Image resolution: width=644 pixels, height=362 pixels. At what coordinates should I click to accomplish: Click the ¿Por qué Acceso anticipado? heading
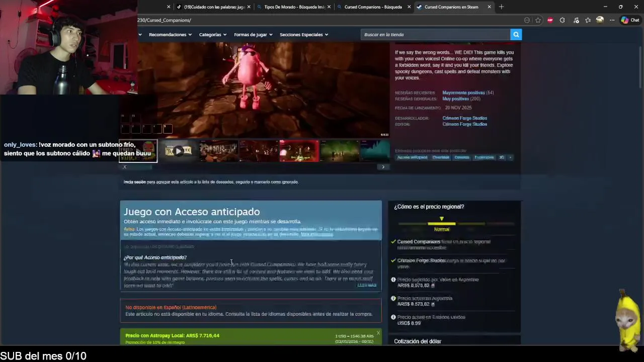155,257
